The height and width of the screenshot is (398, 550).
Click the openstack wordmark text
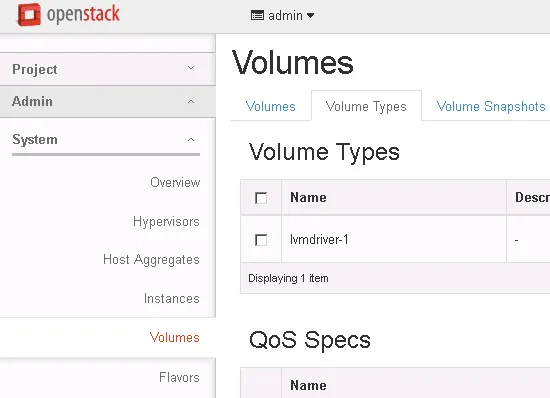pos(83,15)
